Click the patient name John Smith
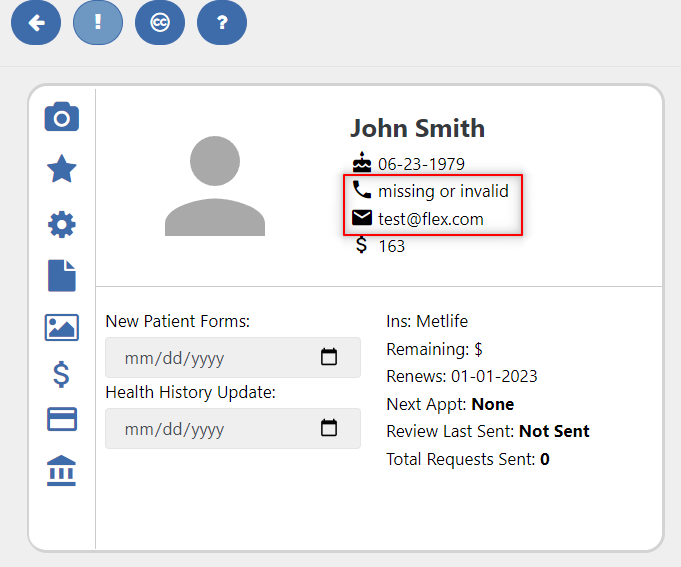The height and width of the screenshot is (567, 681). click(417, 129)
